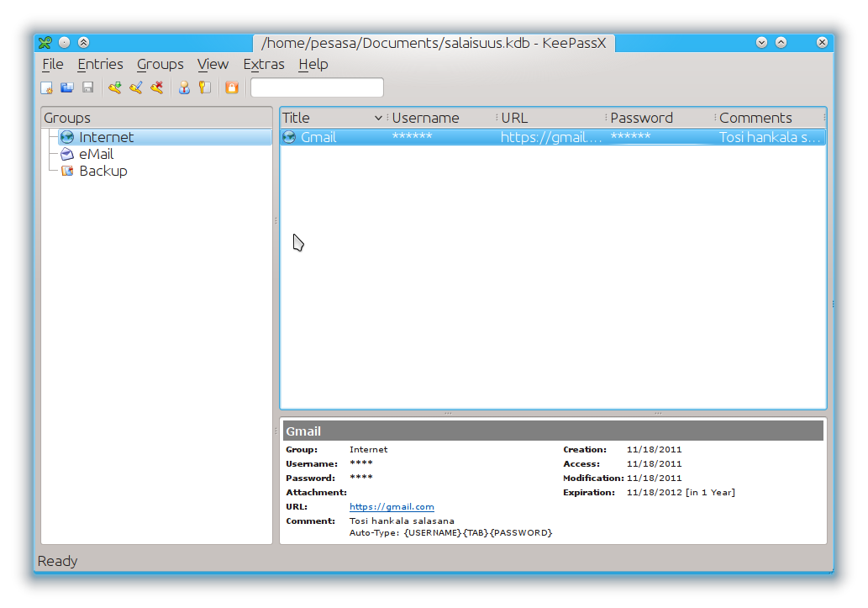The image size is (868, 608).
Task: Edit the entry using the key-and-pencil icon
Action: [x=136, y=87]
